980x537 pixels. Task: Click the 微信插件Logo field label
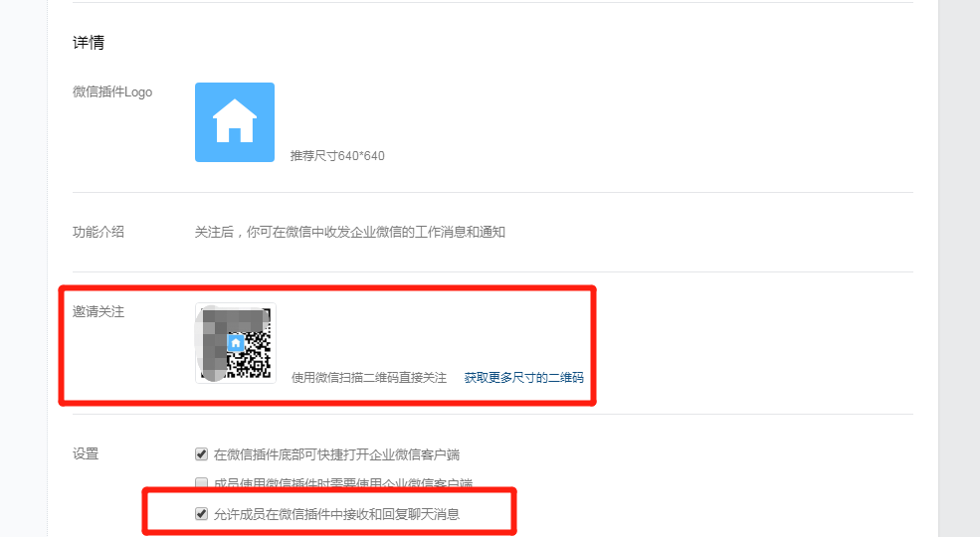(112, 92)
